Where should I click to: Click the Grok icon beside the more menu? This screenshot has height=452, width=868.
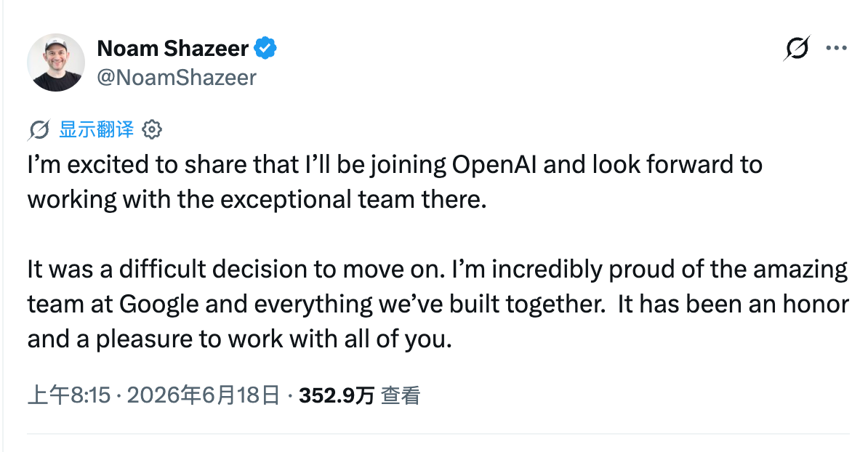pyautogui.click(x=797, y=48)
